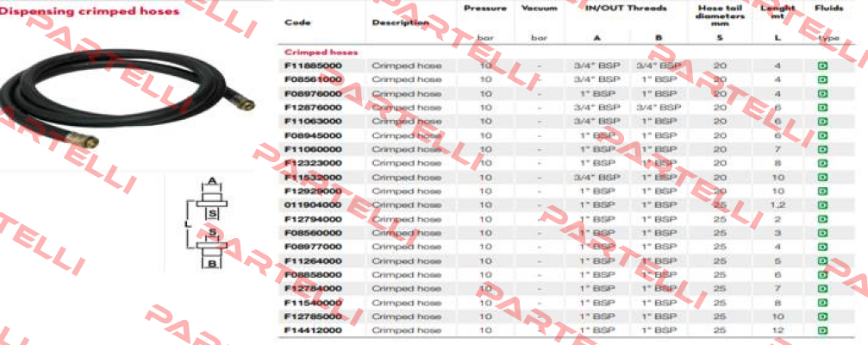Screen dimensions: 868x345
Task: Click the green fluid icon in row F11063000
Action: (822, 122)
